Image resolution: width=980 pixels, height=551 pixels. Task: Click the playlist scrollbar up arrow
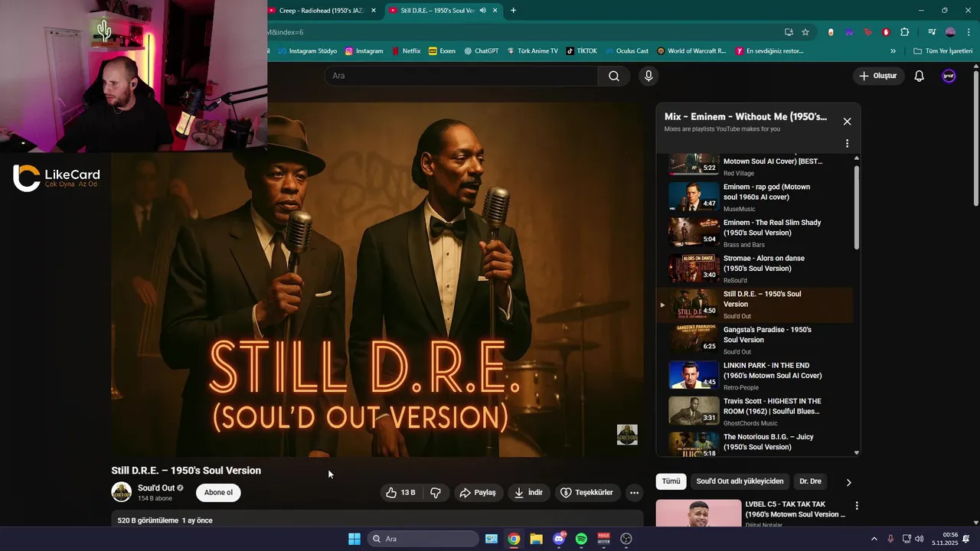pyautogui.click(x=856, y=158)
